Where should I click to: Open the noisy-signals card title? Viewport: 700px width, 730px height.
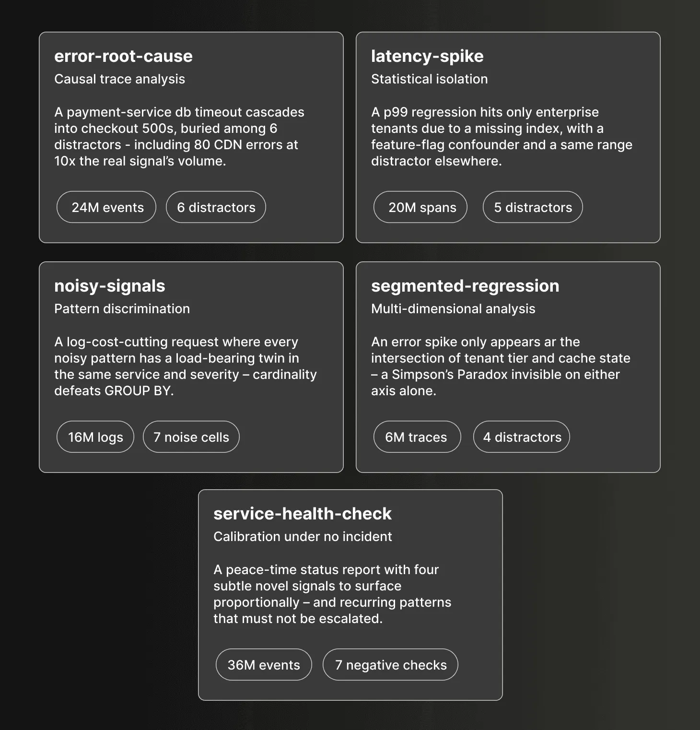[110, 286]
